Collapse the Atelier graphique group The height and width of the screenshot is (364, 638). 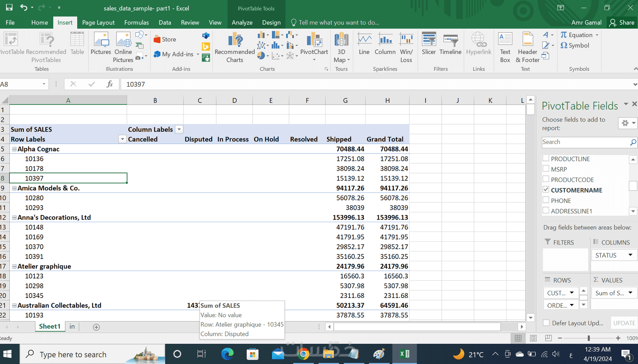coord(14,266)
